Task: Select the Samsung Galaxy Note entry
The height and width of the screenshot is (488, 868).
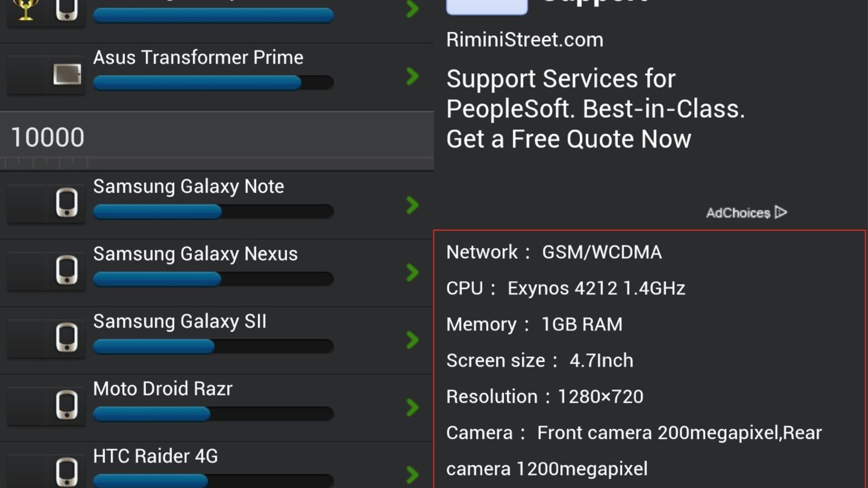Action: point(188,187)
